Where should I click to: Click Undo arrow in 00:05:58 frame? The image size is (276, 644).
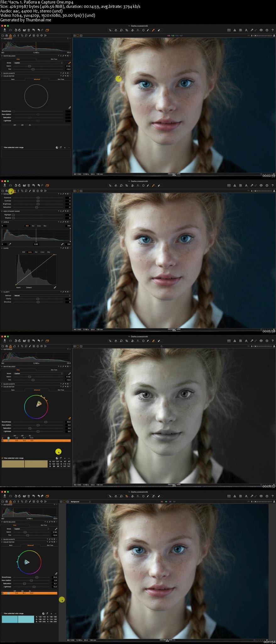click(39, 185)
